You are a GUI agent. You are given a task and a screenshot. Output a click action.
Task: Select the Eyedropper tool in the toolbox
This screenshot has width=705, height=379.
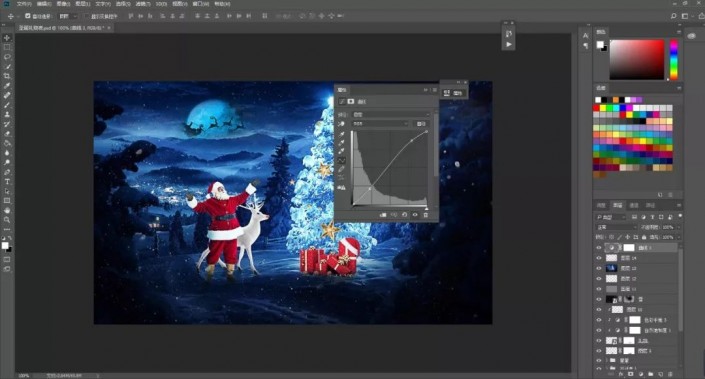7,86
